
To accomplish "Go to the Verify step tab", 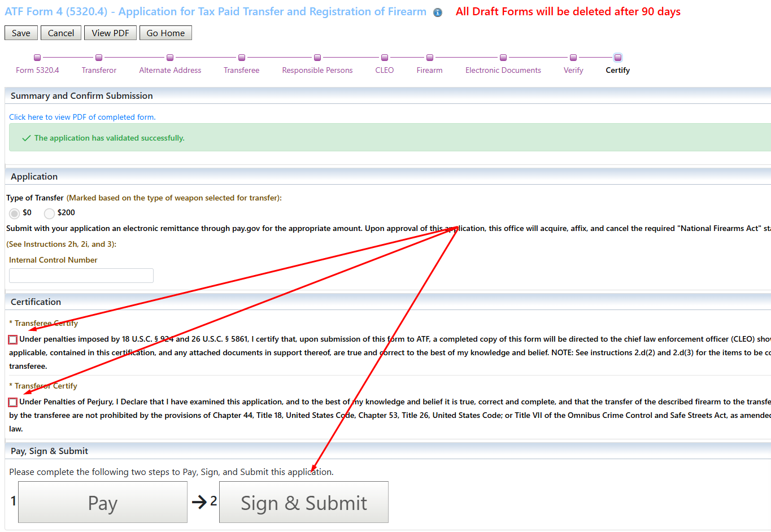I will coord(573,70).
